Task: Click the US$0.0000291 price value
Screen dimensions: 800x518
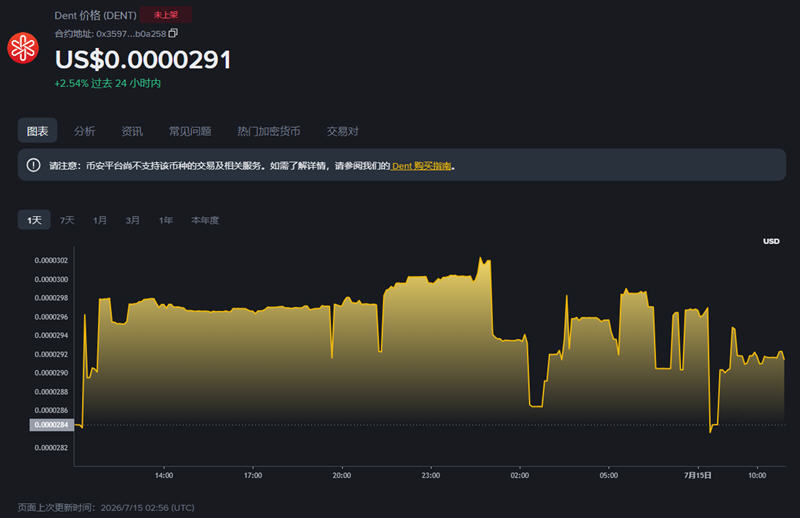Action: tap(143, 60)
